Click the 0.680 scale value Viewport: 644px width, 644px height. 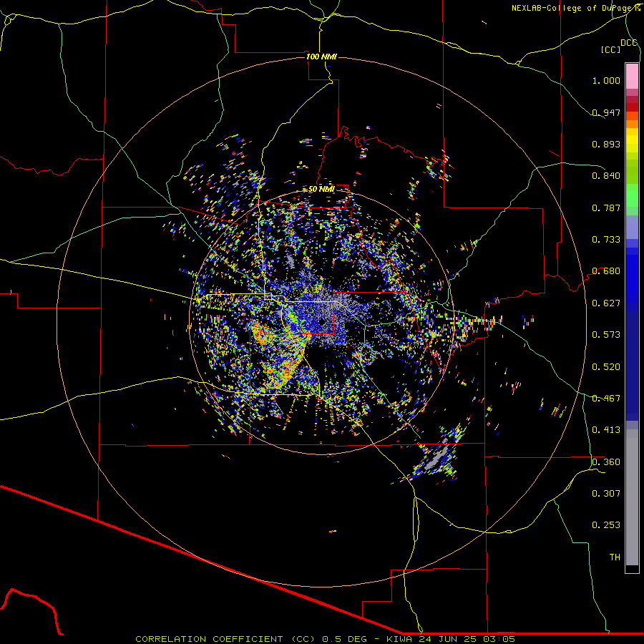click(606, 271)
